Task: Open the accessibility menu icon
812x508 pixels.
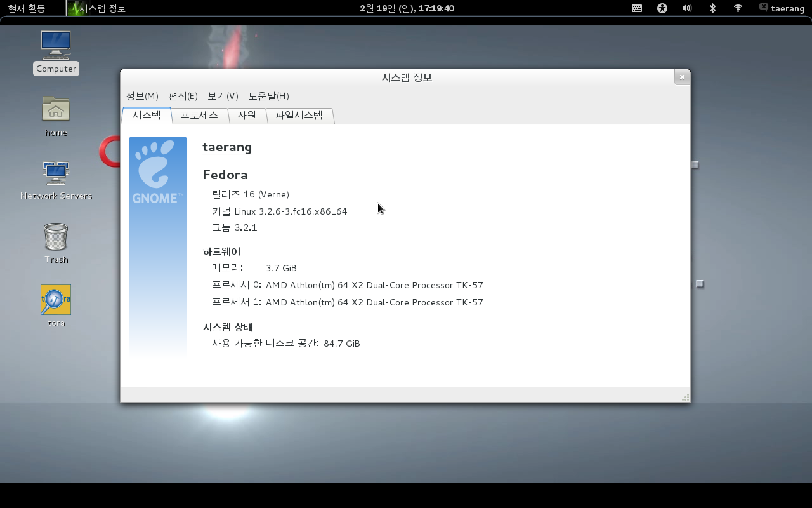Action: [x=662, y=8]
